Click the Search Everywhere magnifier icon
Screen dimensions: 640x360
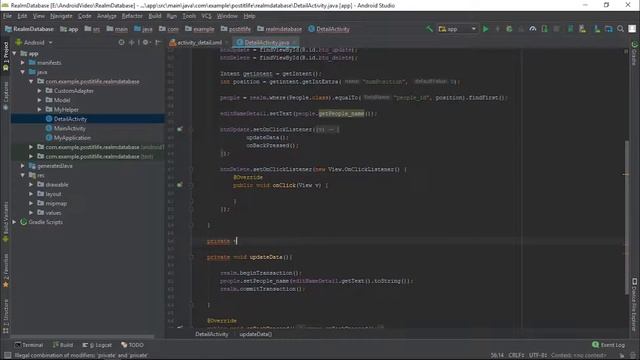pos(620,29)
